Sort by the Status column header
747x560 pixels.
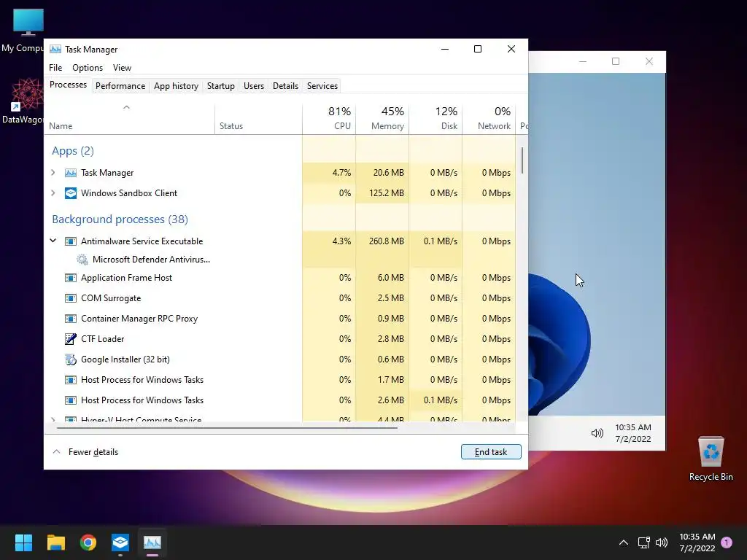point(258,119)
